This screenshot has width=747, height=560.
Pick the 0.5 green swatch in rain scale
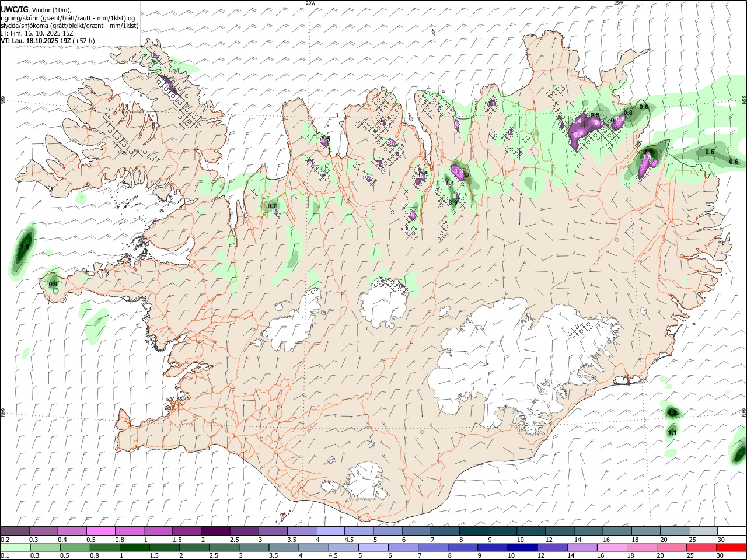75,547
